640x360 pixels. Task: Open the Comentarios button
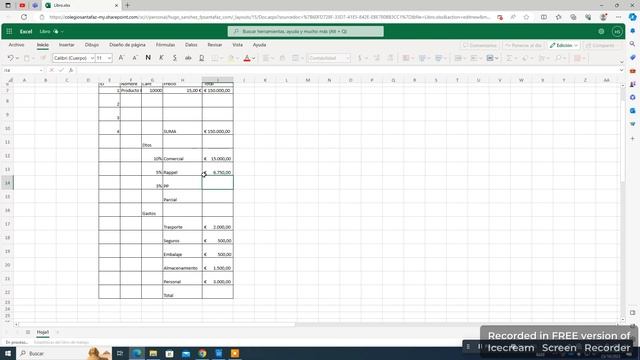[x=480, y=45]
